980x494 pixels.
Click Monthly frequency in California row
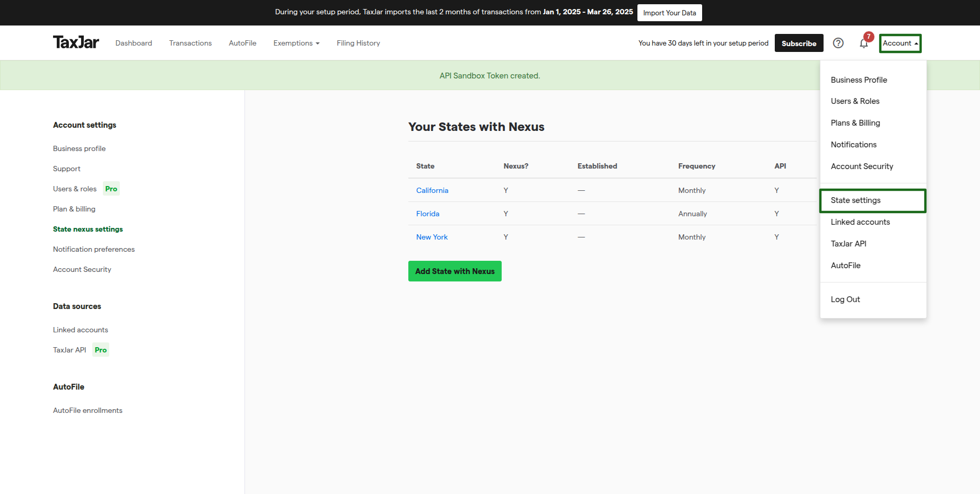[692, 190]
